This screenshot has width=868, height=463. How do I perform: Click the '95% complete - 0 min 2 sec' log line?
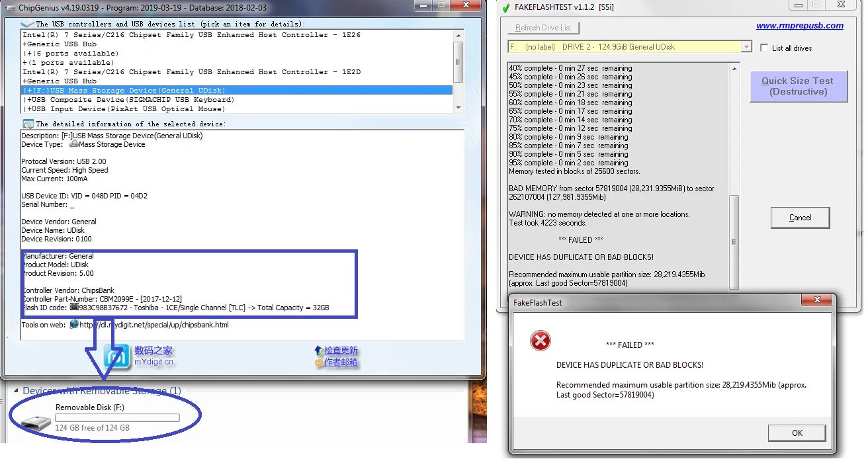pyautogui.click(x=568, y=163)
